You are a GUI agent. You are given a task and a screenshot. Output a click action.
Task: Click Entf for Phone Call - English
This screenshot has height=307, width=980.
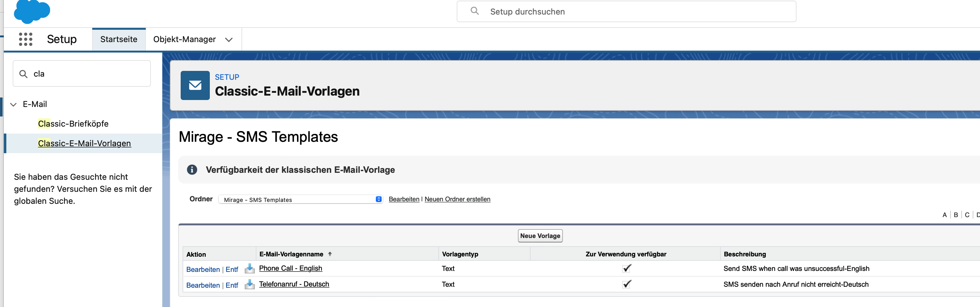pos(232,269)
